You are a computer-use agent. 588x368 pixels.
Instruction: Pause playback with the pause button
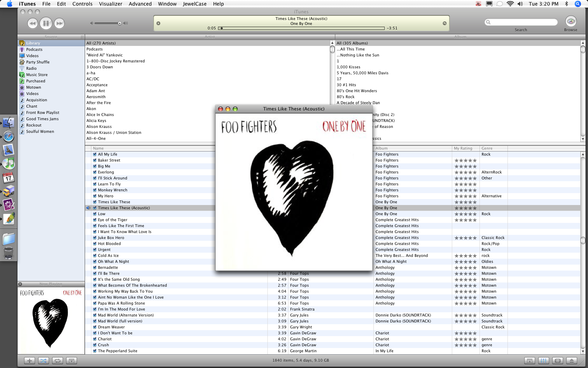click(46, 23)
